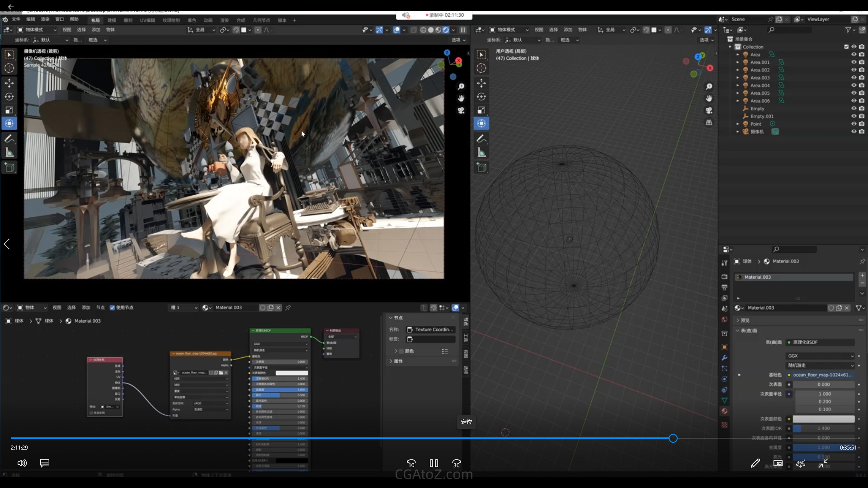The height and width of the screenshot is (488, 868).
Task: Select the Measure tool in right viewport
Action: [x=481, y=153]
